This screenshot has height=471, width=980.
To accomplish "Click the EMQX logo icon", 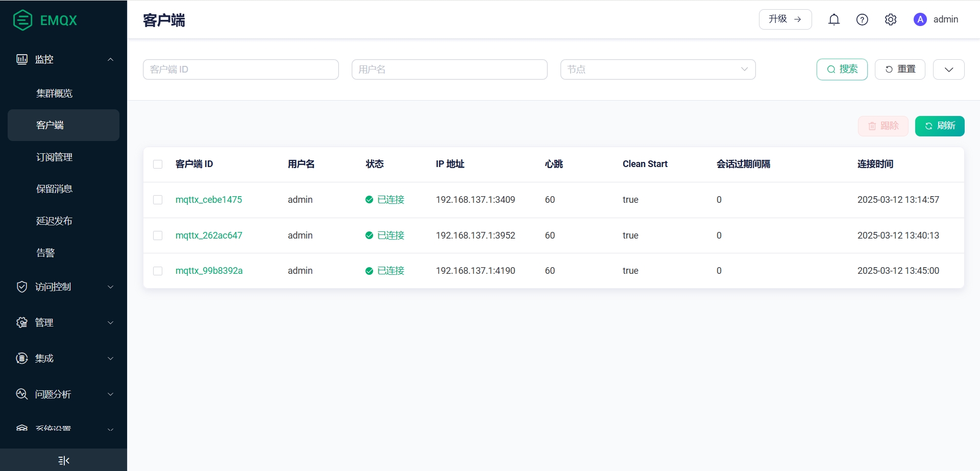I will (22, 20).
